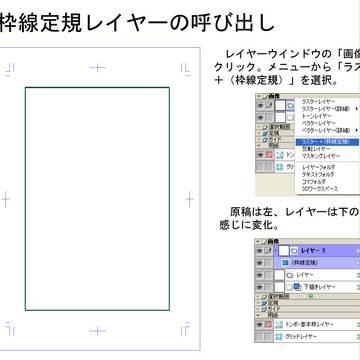This screenshot has height=360, width=360.
Task: Click the レイヤー2 layer name
Action: (x=313, y=251)
